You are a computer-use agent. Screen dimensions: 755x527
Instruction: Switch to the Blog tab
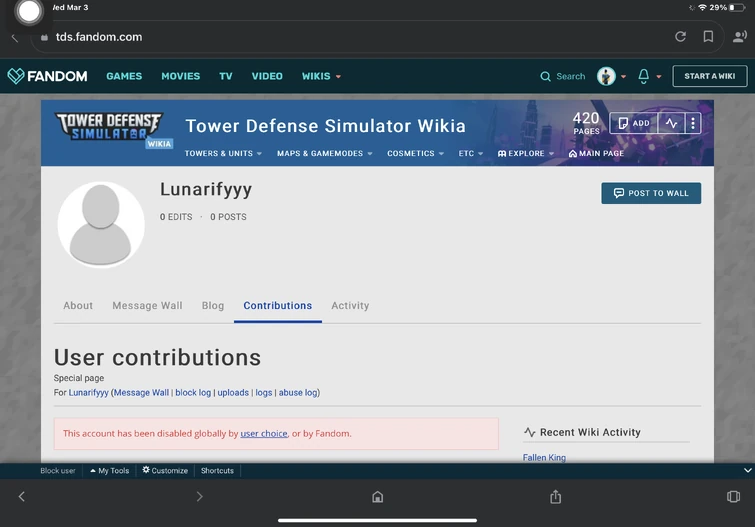coord(213,305)
